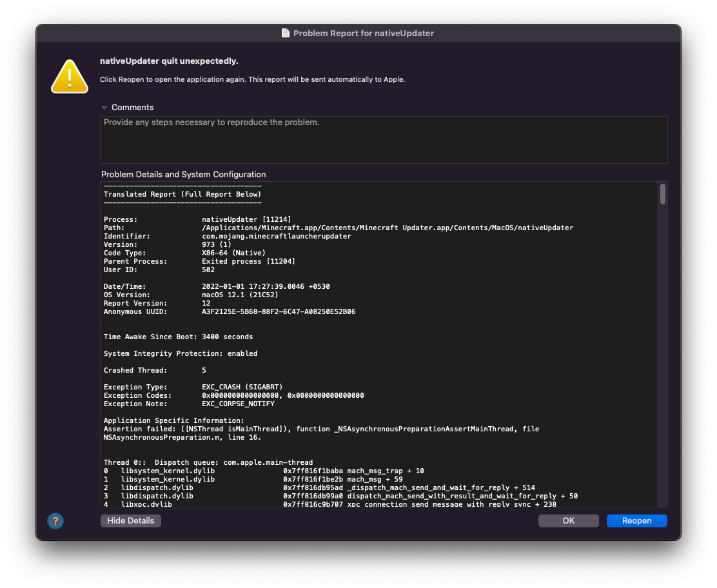Click 'nativeUpdater quit unexpectedly.' heading

(169, 61)
